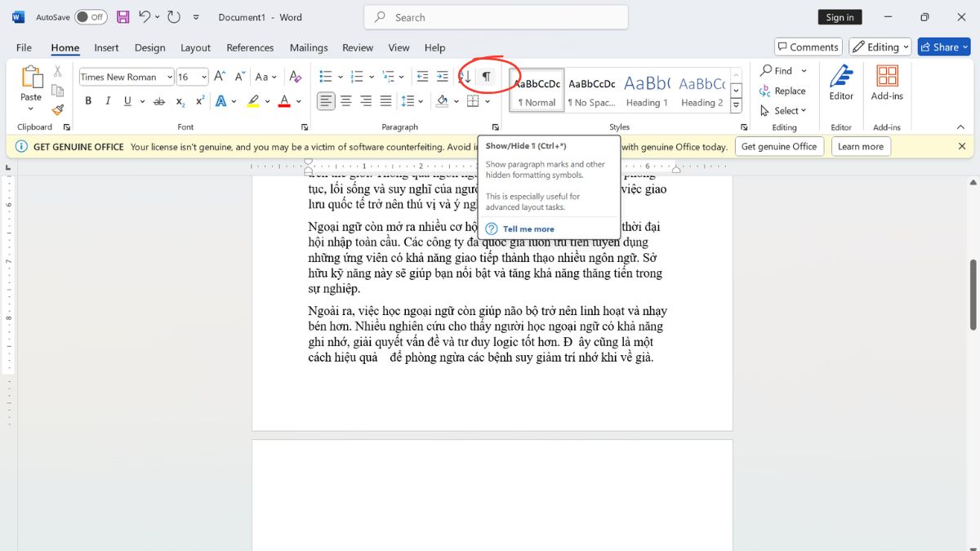Click the numbered list icon
Viewport: 980px width, 551px height.
[x=356, y=77]
